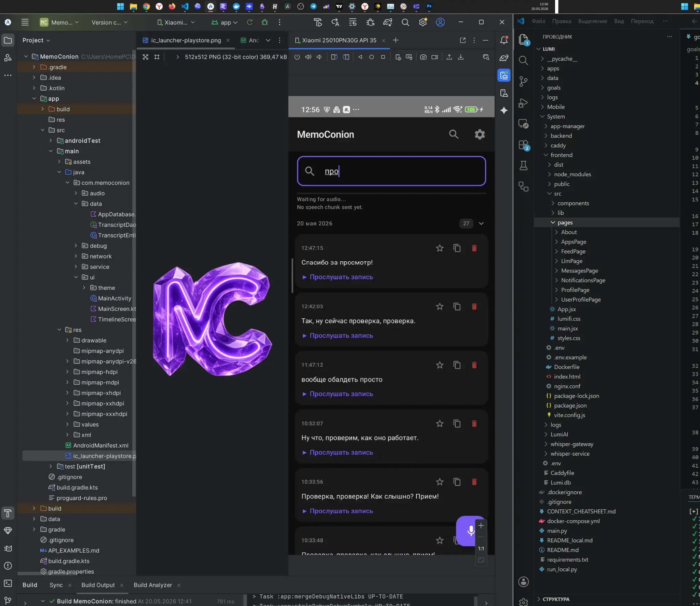700x606 pixels.
Task: Open docker-compose.yml in VS Code explorer
Action: (573, 521)
